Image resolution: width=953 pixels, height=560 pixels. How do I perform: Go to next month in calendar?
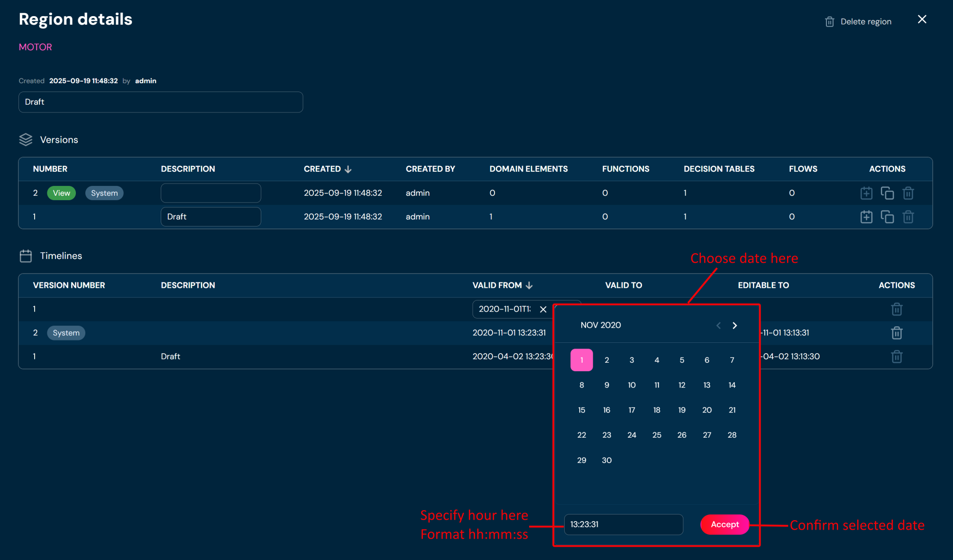[x=734, y=325]
